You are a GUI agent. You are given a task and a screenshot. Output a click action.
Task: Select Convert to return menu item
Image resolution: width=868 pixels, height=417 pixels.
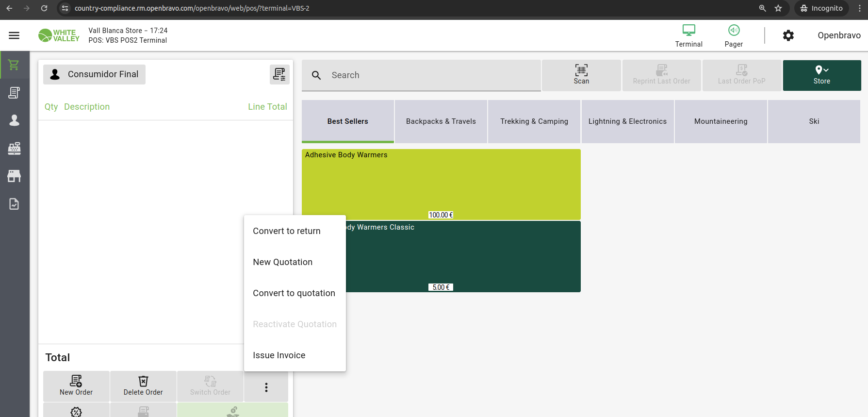287,231
